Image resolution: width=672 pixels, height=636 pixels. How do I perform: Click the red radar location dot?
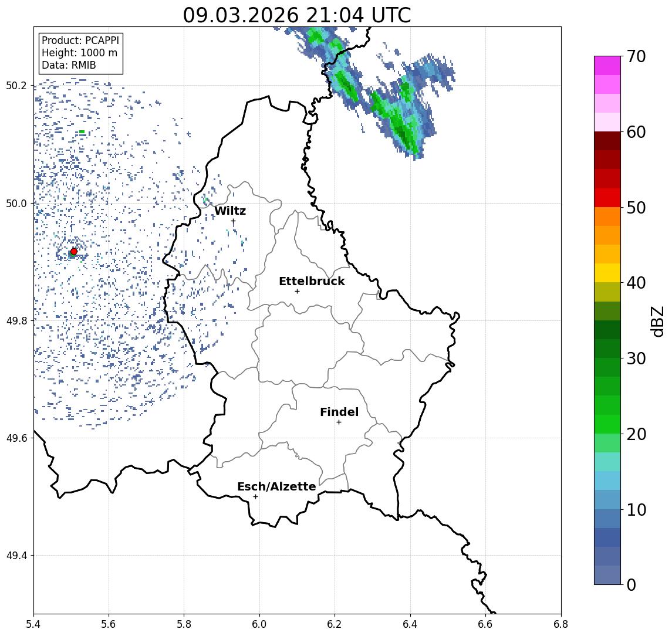point(74,252)
